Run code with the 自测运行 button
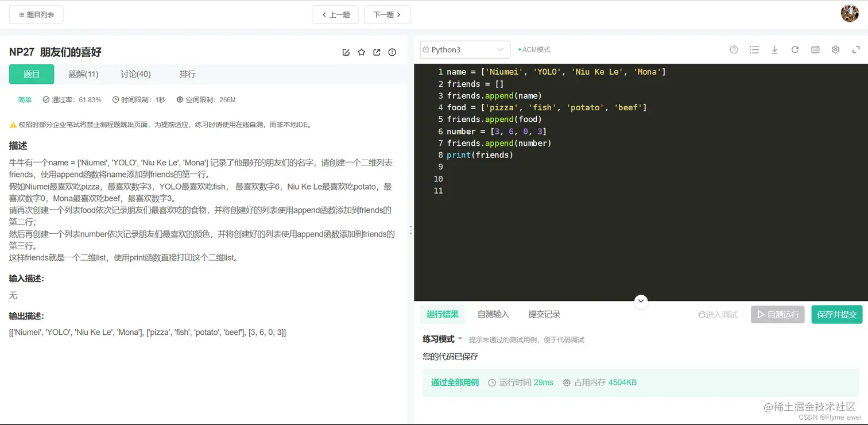Viewport: 868px width, 425px height. click(x=777, y=314)
